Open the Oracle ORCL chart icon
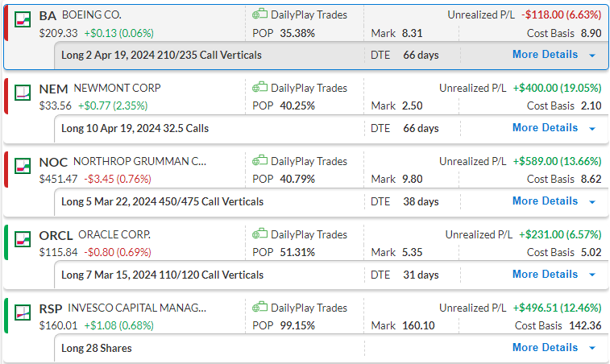The height and width of the screenshot is (364, 610). (x=23, y=239)
